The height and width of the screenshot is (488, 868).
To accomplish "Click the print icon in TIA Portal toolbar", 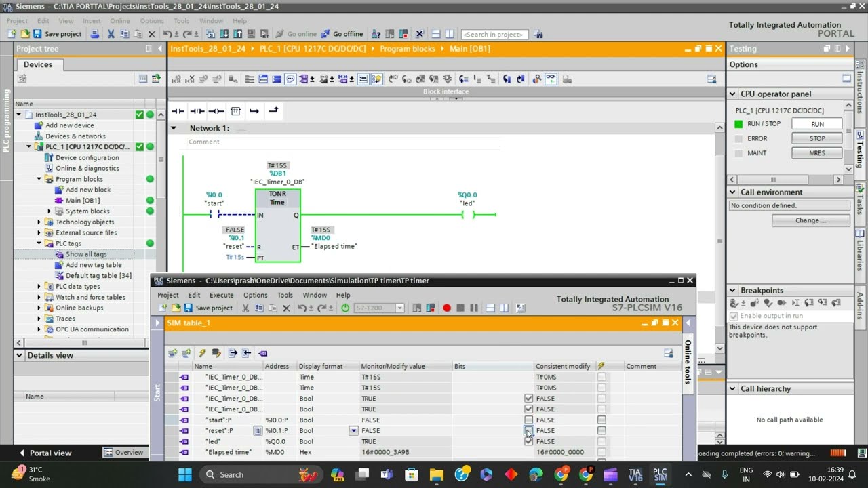I will tap(95, 34).
